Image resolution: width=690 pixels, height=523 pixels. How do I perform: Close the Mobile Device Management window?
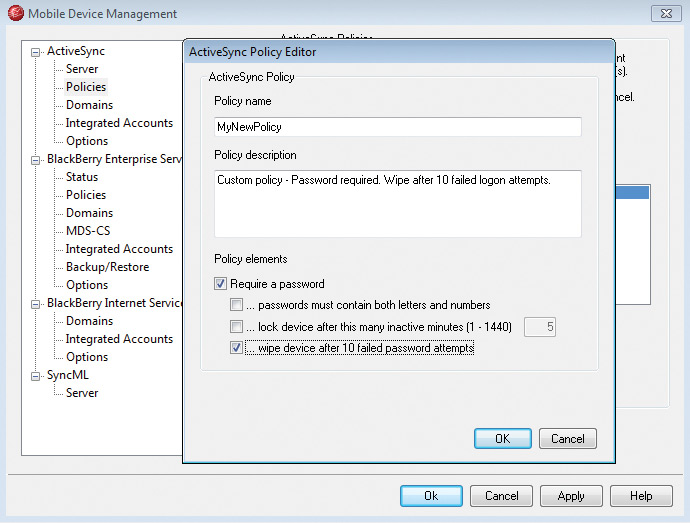coord(666,14)
